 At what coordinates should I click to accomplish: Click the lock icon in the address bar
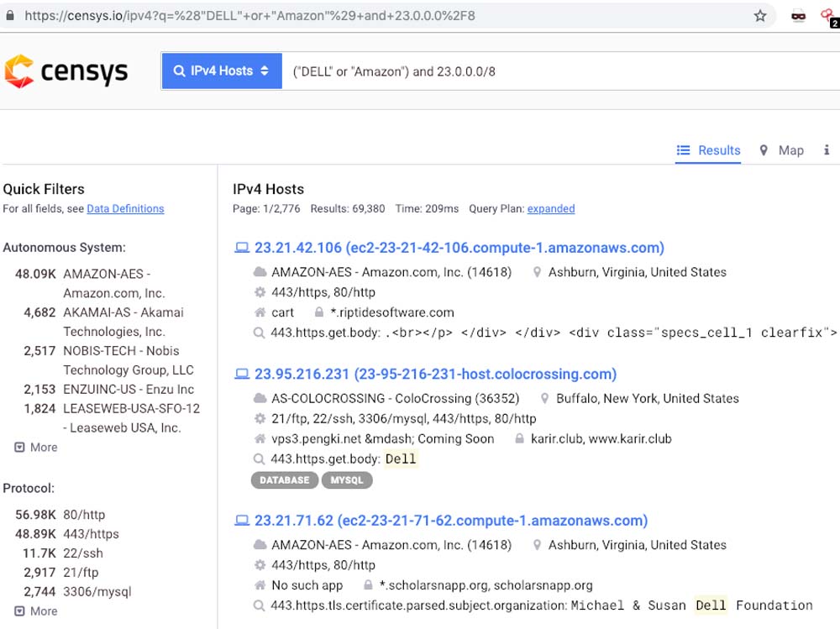[10, 15]
